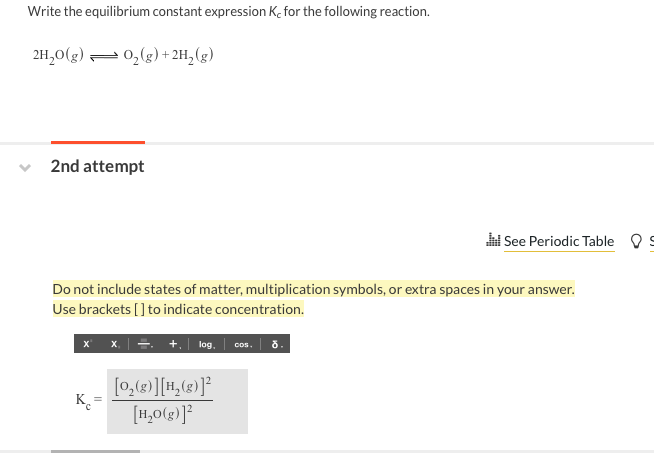Place cursor in numerator [H2(g)] term
654x453 pixels.
click(x=183, y=387)
